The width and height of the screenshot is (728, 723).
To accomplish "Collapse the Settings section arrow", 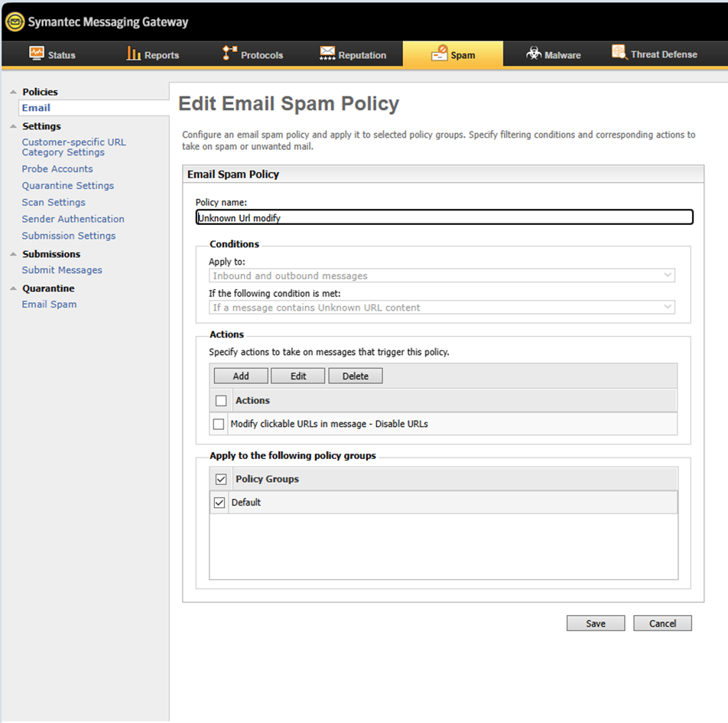I will 13,126.
